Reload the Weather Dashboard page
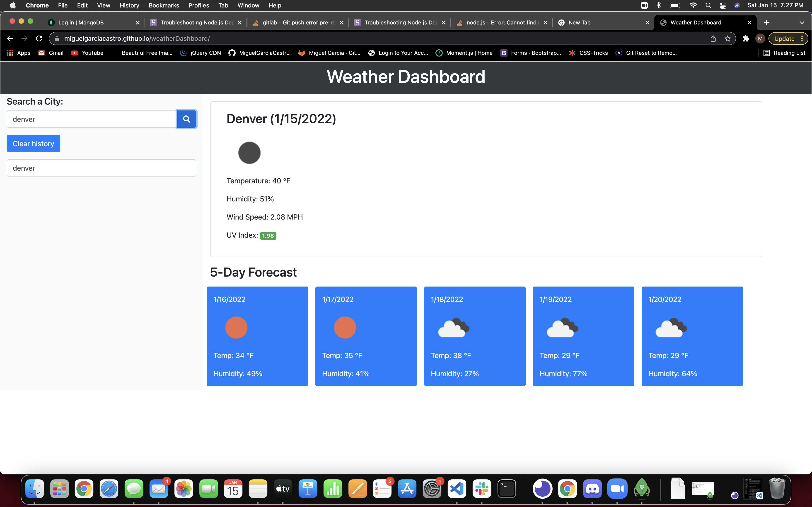Viewport: 812px width, 507px height. tap(39, 38)
